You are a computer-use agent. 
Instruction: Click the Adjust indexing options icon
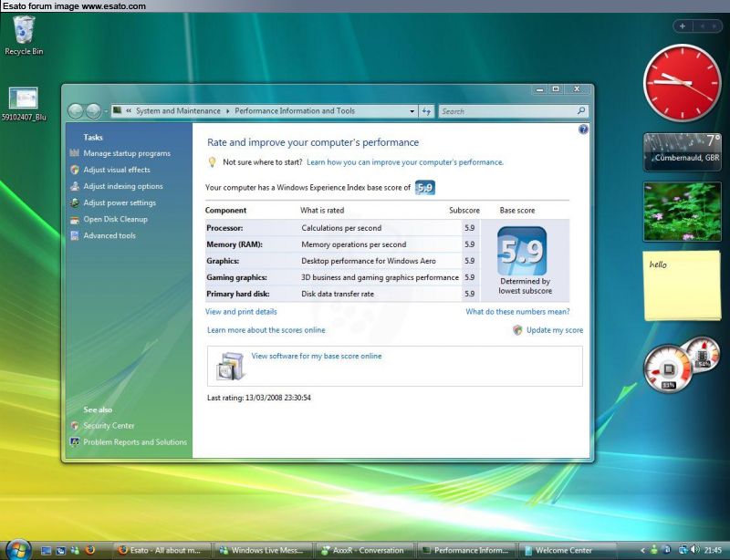[75, 186]
